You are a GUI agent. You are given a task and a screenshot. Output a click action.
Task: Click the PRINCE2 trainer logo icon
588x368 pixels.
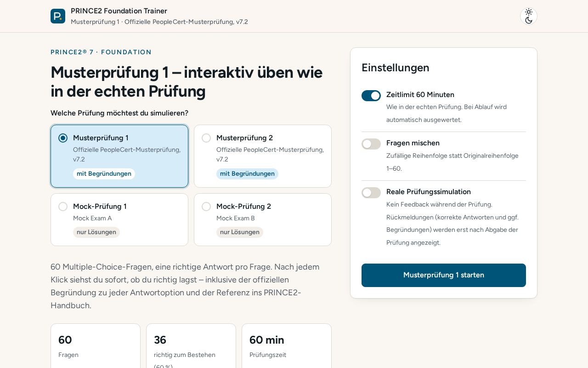(x=58, y=16)
